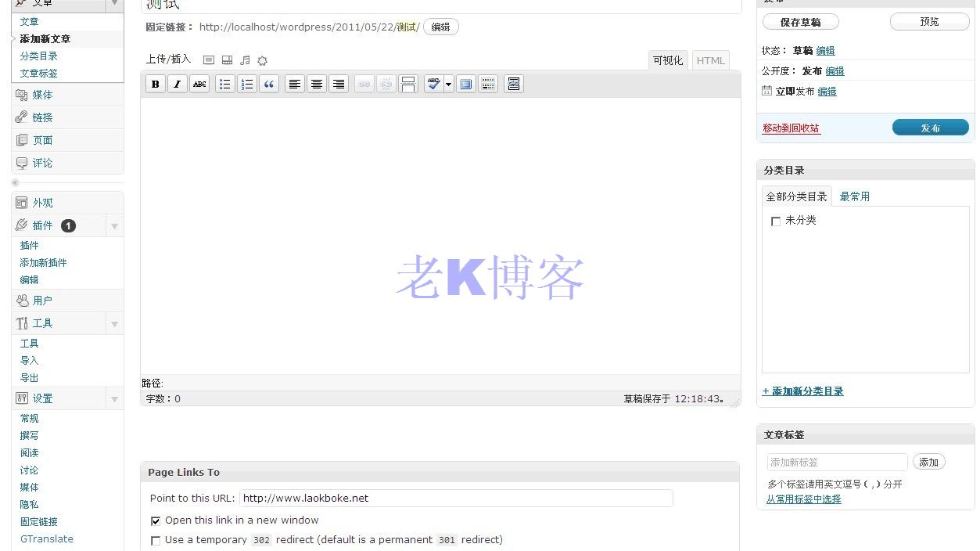The height and width of the screenshot is (551, 980).
Task: Click the add video upload icon
Action: point(227,60)
